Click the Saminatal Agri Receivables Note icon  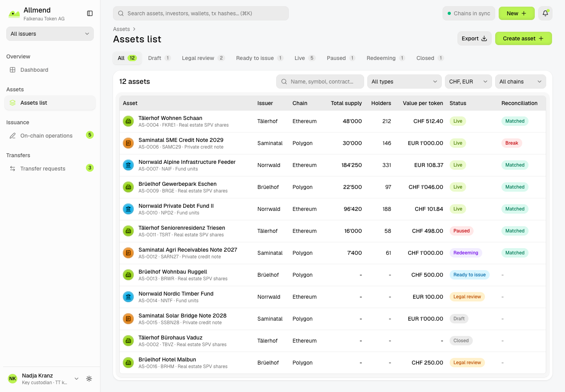tap(128, 253)
